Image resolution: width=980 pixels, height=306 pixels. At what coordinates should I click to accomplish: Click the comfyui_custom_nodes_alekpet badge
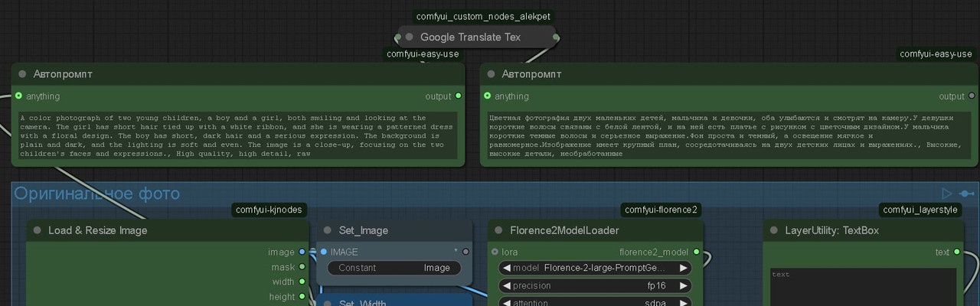(x=482, y=16)
